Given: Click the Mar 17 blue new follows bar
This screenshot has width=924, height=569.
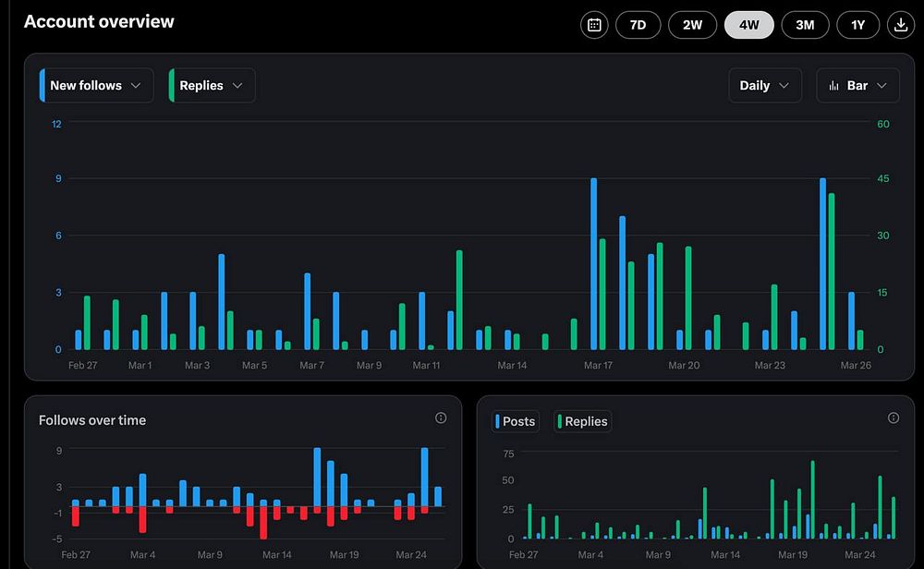Looking at the screenshot, I should pos(593,264).
